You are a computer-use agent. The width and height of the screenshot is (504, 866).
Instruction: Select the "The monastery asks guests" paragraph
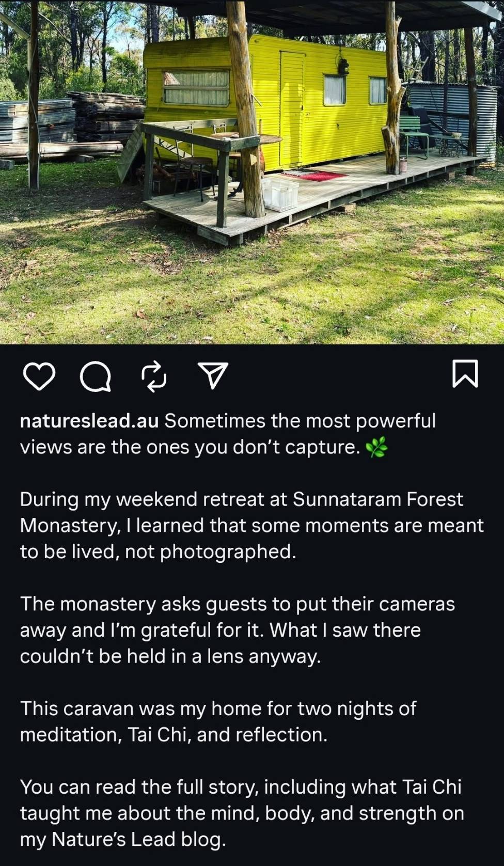point(238,630)
